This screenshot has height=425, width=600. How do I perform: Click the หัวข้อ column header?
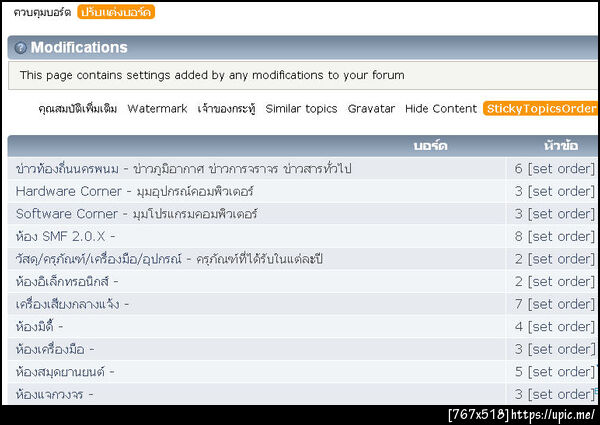pyautogui.click(x=561, y=145)
